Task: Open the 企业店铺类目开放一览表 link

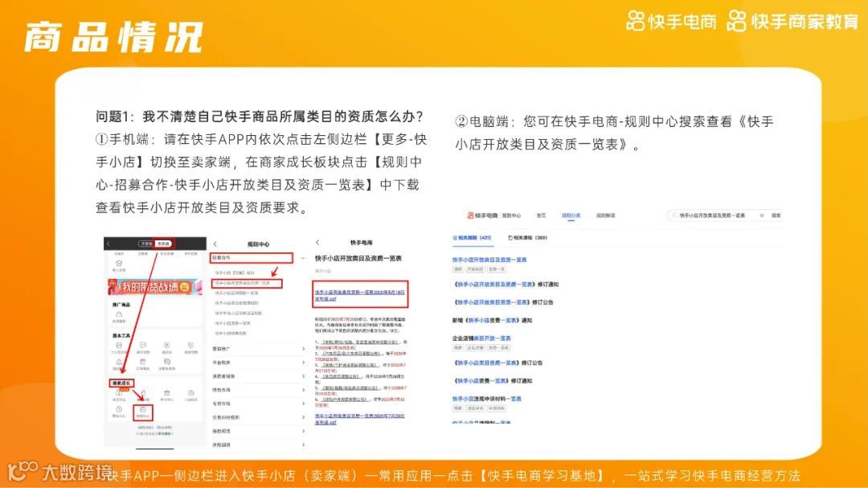Action: (x=481, y=337)
